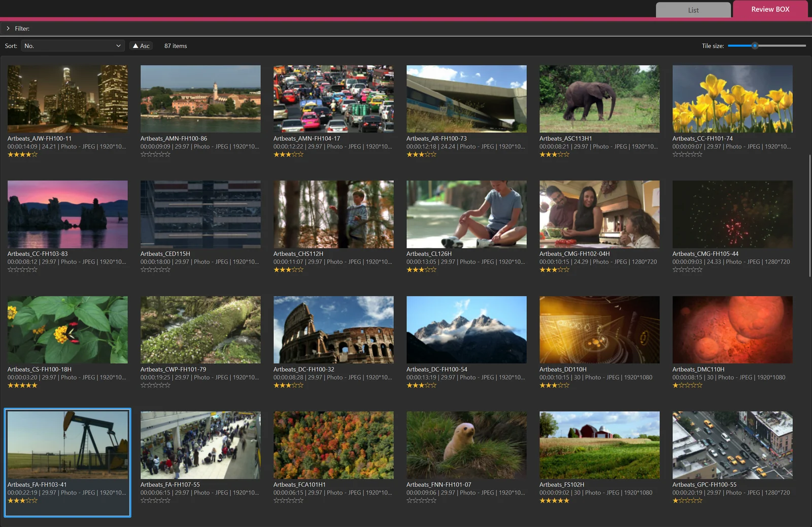Select the Artbeats_CC-FH103-83 sunset thumbnail
The width and height of the screenshot is (812, 527).
pyautogui.click(x=67, y=214)
